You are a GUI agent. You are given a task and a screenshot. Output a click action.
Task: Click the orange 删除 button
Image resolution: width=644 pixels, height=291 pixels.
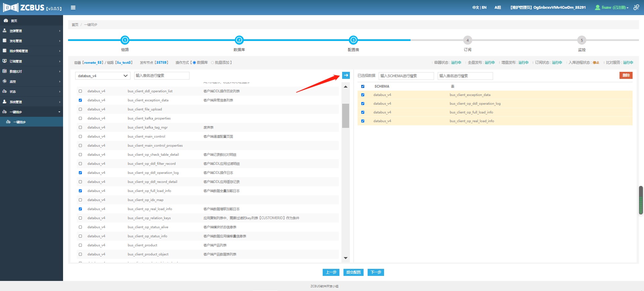[x=626, y=76]
